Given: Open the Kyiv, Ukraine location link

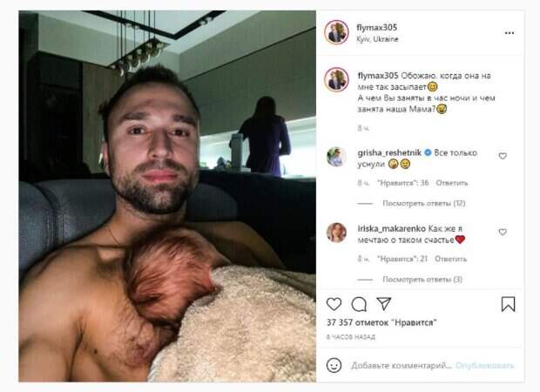Looking at the screenshot, I should point(377,39).
